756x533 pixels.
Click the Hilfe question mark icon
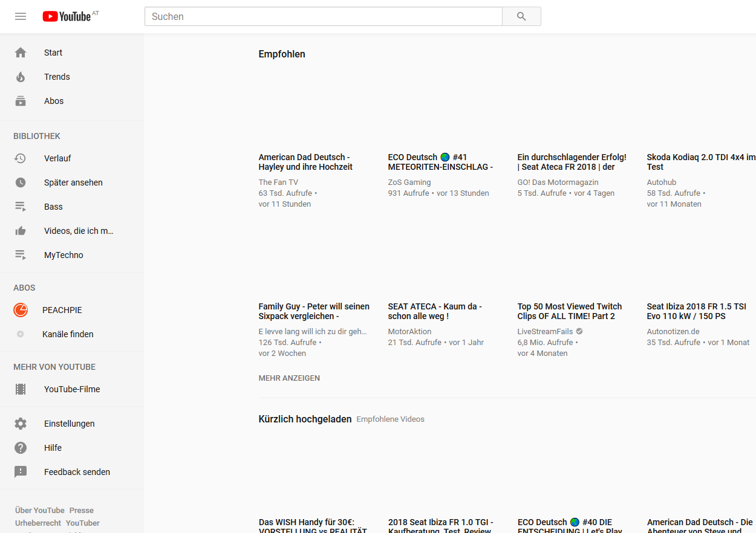coord(21,448)
